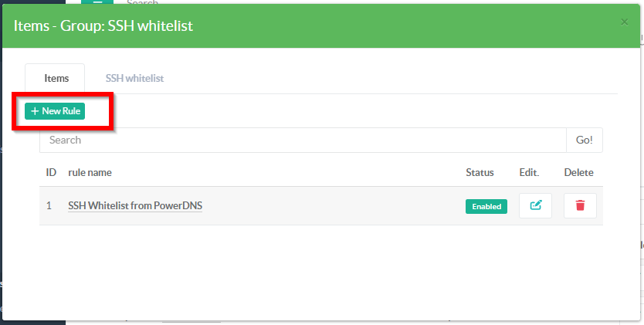Click the dialog title Items - Group: SSH whitelist
The width and height of the screenshot is (644, 325).
click(103, 26)
